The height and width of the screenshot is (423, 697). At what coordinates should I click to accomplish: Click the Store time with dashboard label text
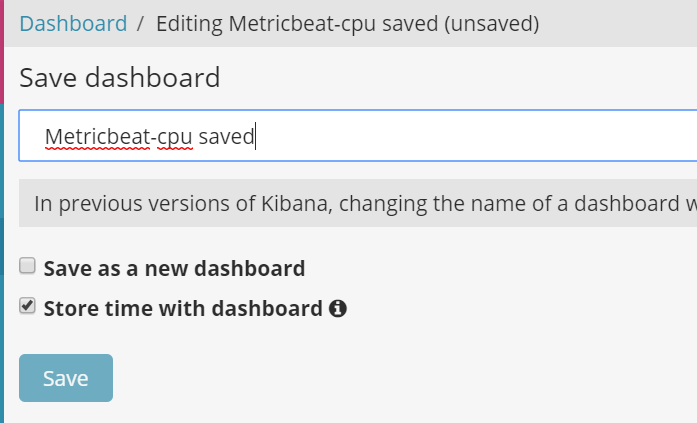pyautogui.click(x=183, y=308)
